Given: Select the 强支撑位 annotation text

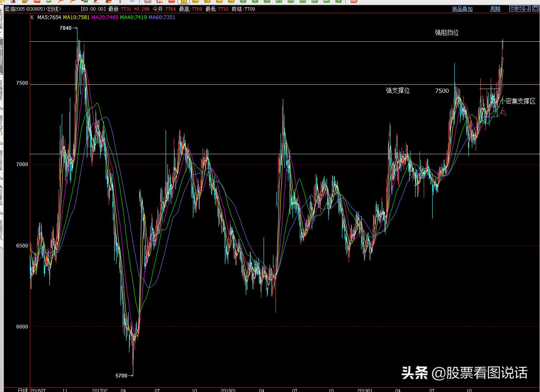Looking at the screenshot, I should [398, 91].
